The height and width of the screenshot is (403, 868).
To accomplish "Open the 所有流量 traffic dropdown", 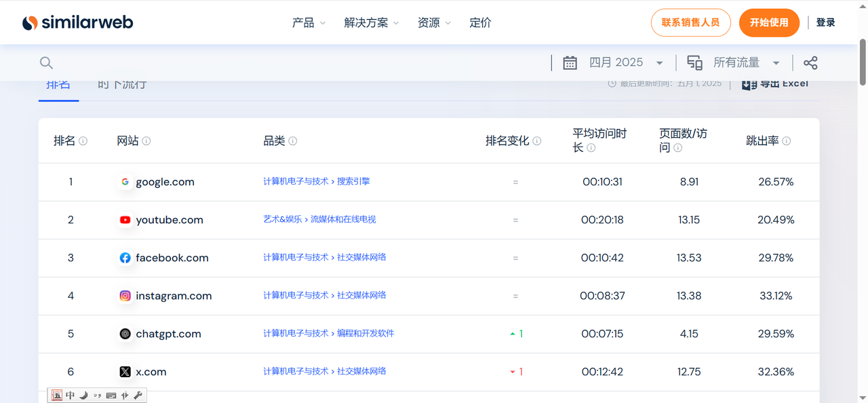I will click(747, 62).
